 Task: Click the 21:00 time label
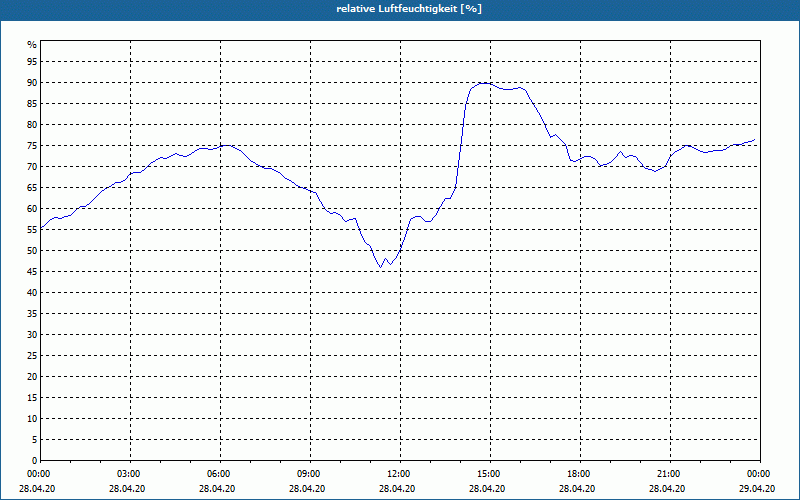coord(667,474)
